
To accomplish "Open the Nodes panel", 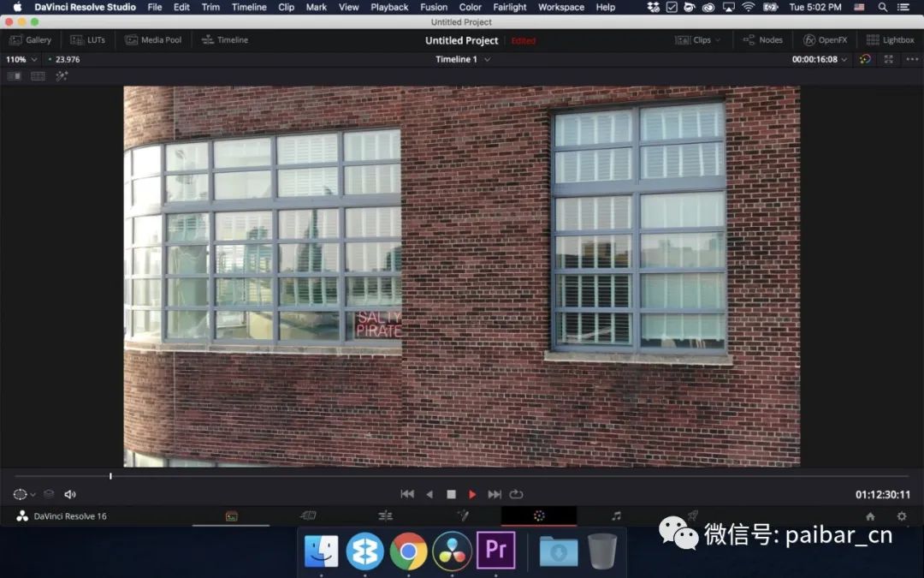I will 761,39.
